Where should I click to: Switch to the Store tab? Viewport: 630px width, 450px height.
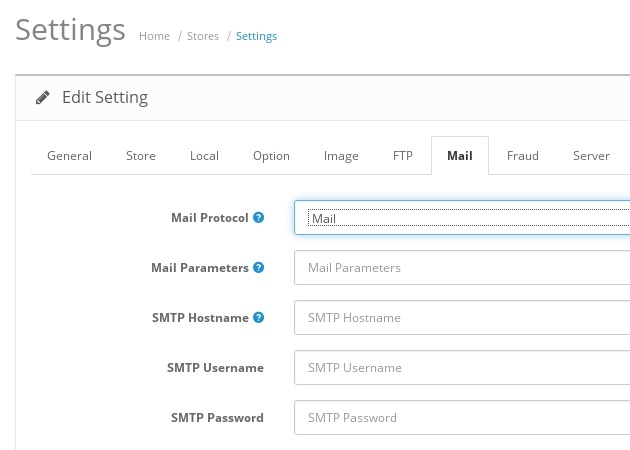(141, 155)
